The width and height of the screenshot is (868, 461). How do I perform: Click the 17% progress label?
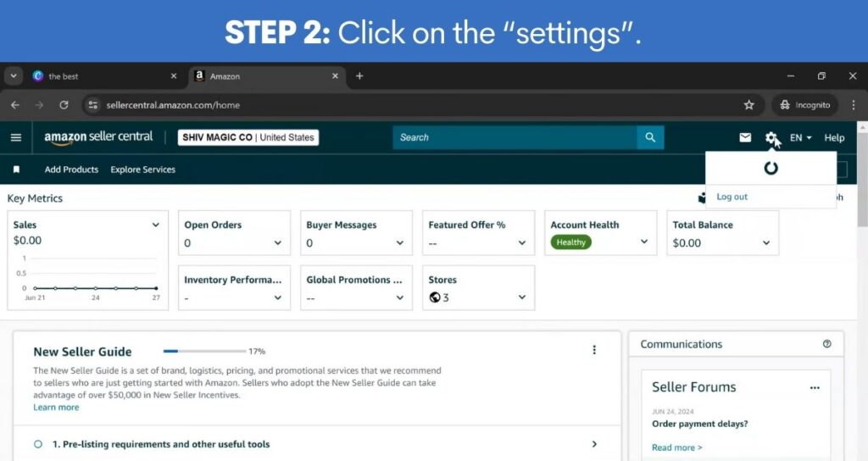tap(257, 351)
